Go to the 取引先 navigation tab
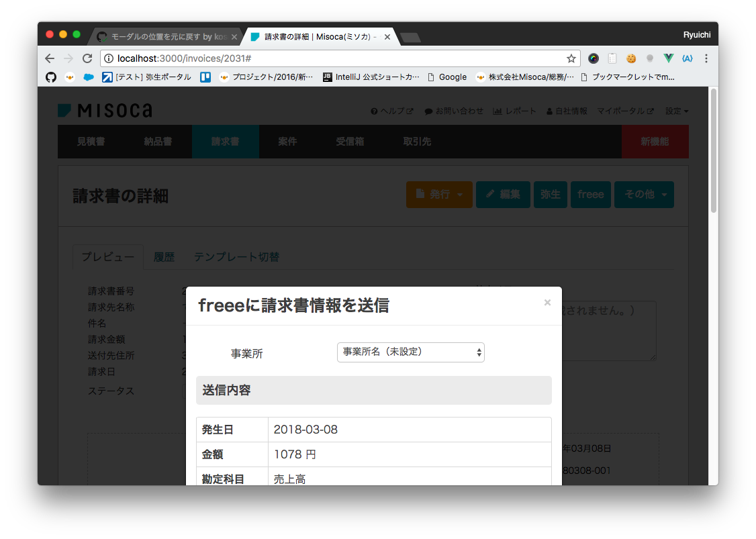The width and height of the screenshot is (756, 539). click(x=417, y=141)
